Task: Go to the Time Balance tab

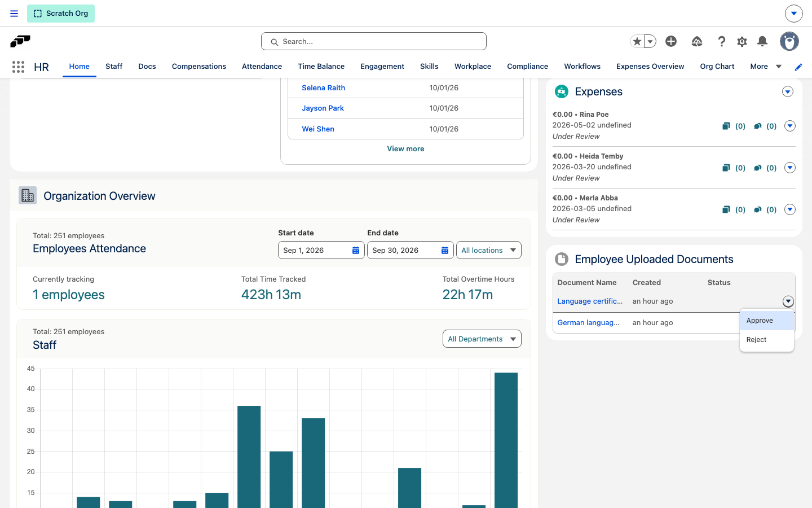Action: [321, 67]
